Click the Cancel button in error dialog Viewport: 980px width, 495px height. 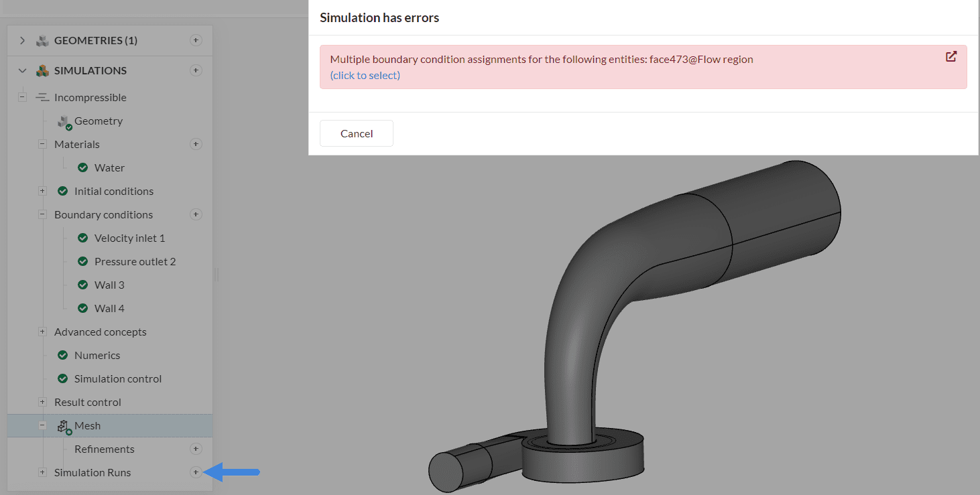(357, 133)
